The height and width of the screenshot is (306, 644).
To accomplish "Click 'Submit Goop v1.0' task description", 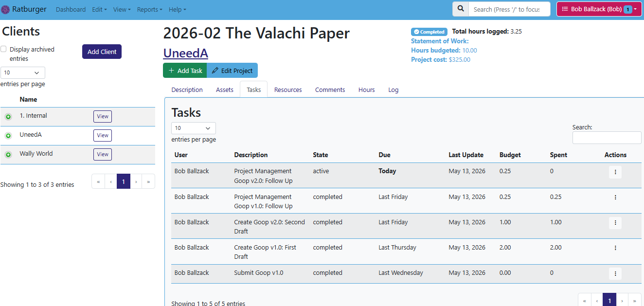I will (x=258, y=273).
